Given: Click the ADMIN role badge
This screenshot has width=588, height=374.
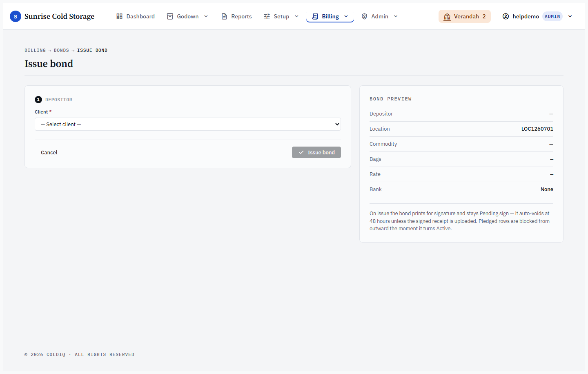Looking at the screenshot, I should (552, 16).
